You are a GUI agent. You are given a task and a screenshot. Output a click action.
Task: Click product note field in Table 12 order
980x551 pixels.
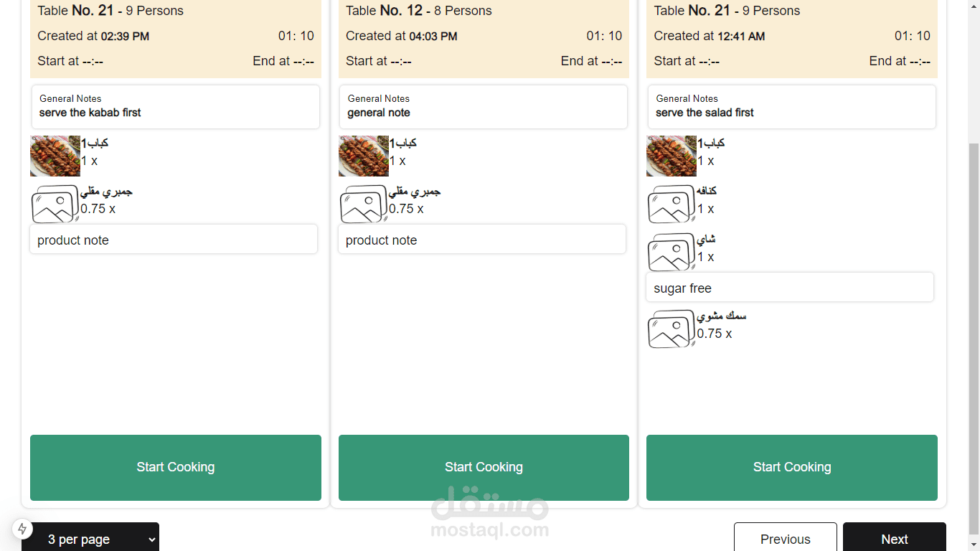[x=482, y=240]
